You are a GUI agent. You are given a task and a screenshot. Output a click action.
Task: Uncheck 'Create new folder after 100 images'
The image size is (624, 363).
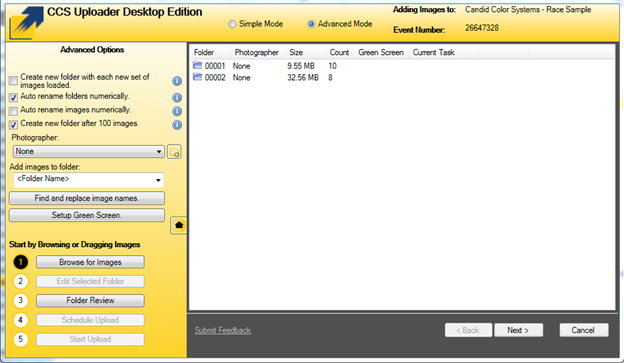14,125
